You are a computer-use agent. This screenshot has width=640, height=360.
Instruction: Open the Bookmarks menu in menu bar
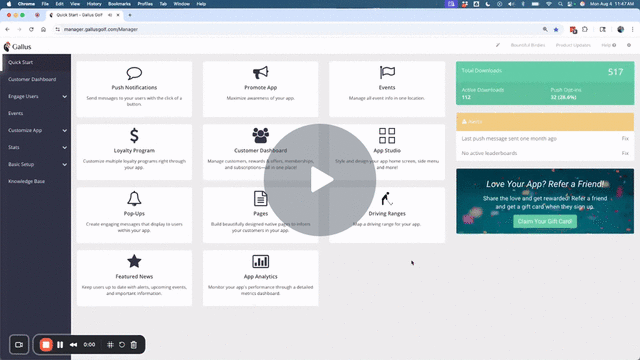[x=119, y=4]
